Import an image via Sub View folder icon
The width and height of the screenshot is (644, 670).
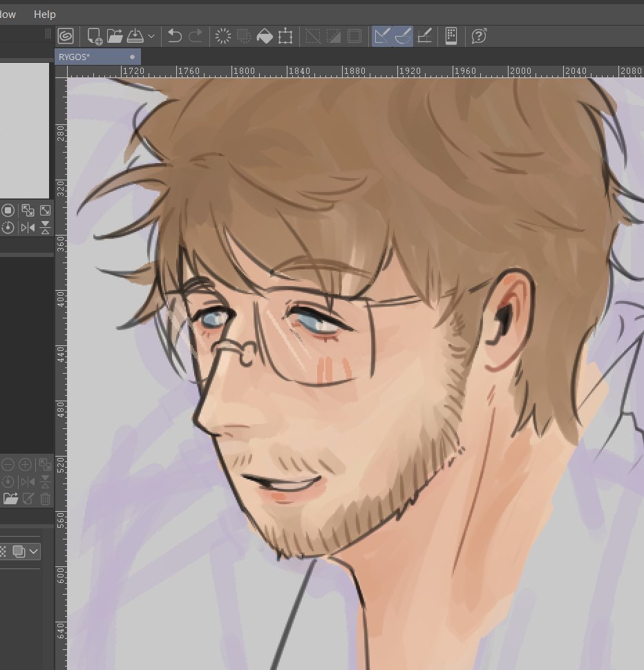coord(10,499)
